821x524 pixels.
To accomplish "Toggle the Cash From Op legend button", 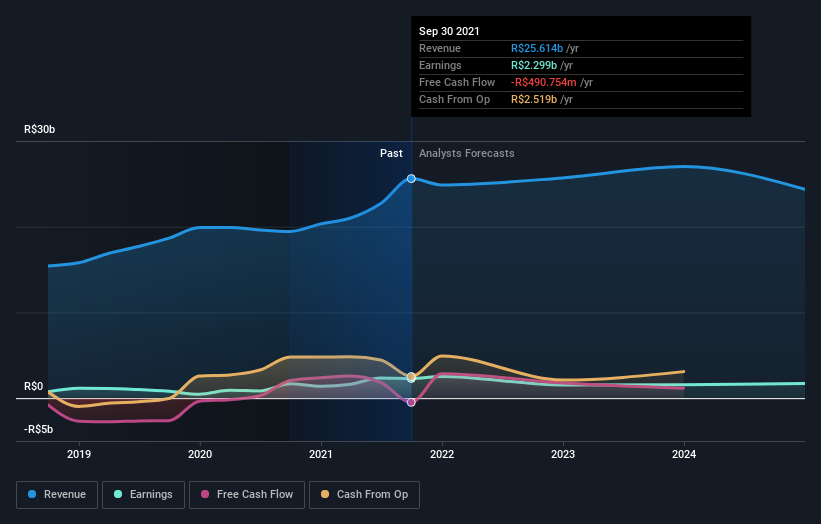I will pyautogui.click(x=364, y=495).
